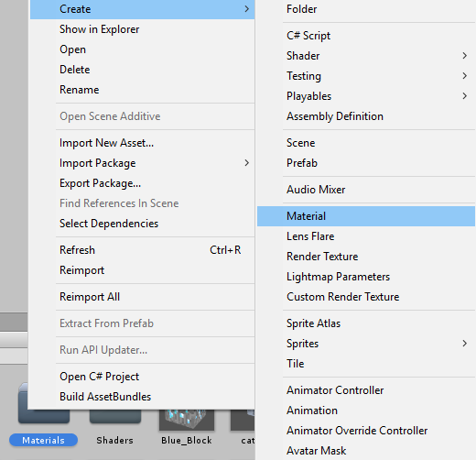The width and height of the screenshot is (476, 460).
Task: Select the Blue_Block asset thumbnail
Action: point(187,419)
